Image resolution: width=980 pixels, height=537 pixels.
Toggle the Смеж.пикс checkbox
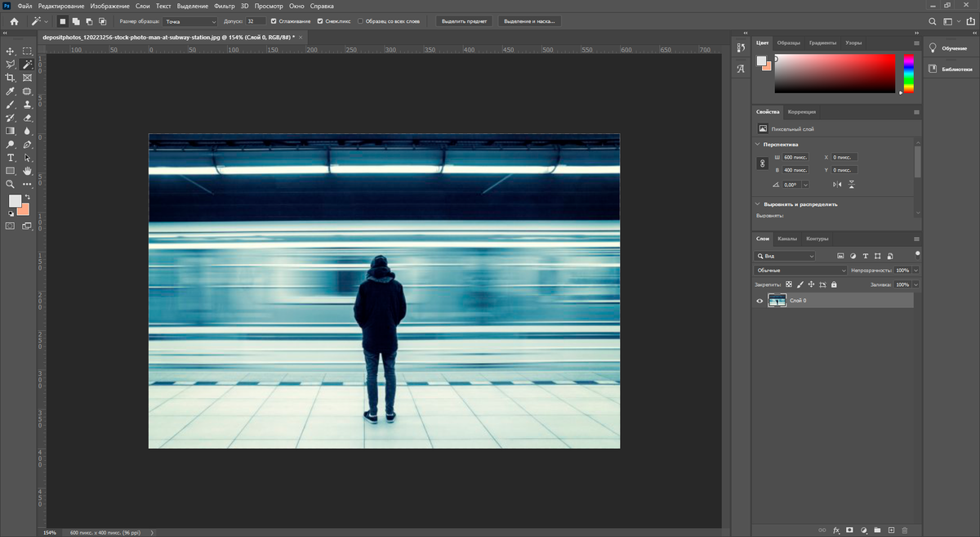(320, 21)
